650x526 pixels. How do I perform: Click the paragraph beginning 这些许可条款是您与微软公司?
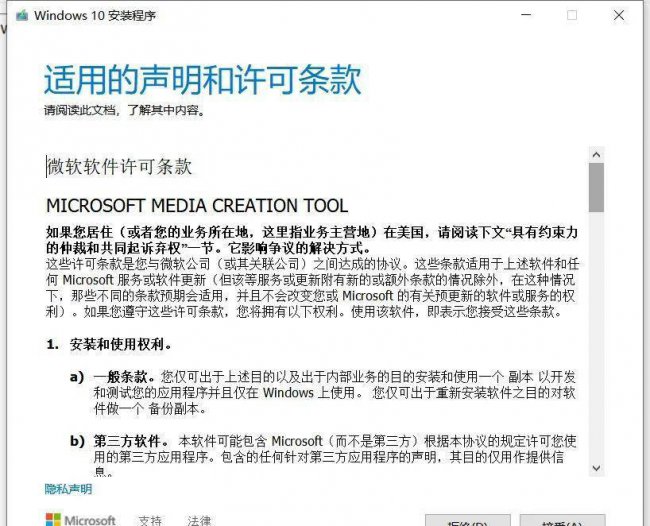pos(313,288)
